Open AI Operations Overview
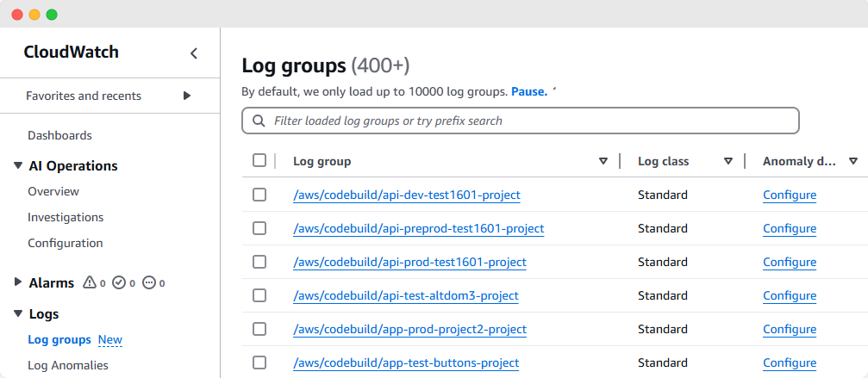The width and height of the screenshot is (868, 378). [x=53, y=191]
